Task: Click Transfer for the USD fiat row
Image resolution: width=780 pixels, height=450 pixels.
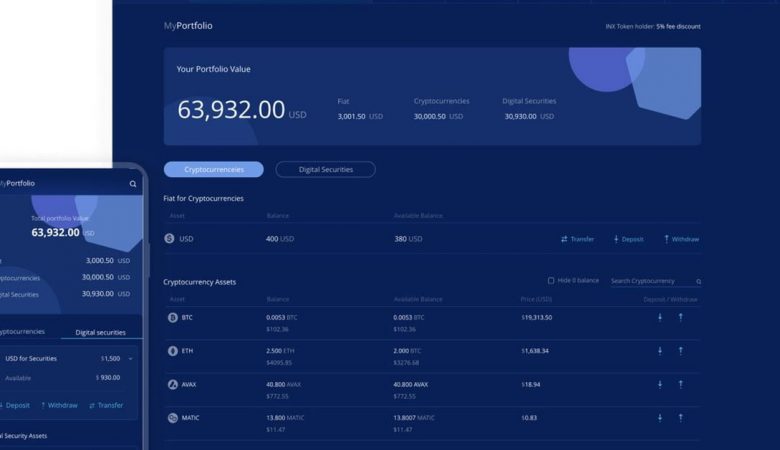Action: click(x=578, y=239)
